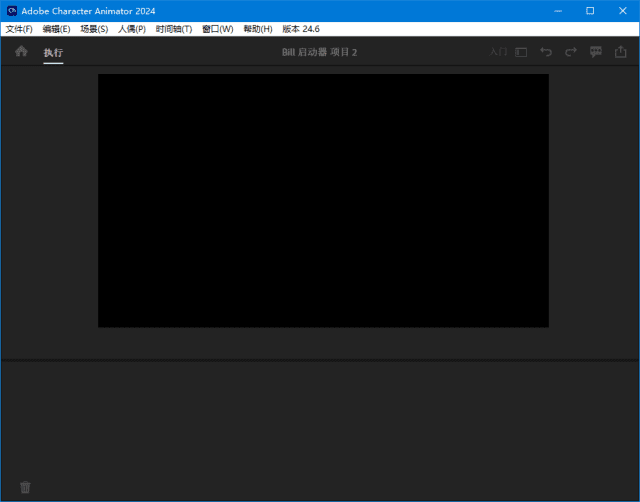
Task: Switch to the 执行 tab
Action: [53, 52]
